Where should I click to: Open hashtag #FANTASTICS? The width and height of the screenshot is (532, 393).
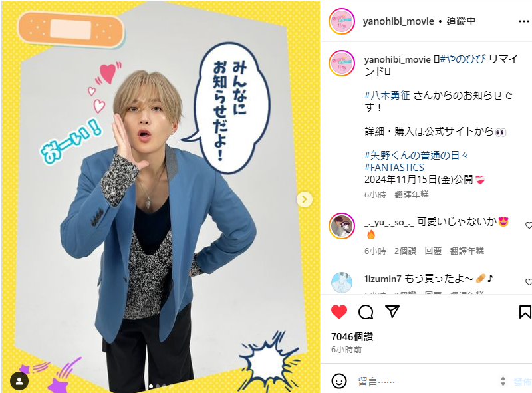tap(394, 168)
